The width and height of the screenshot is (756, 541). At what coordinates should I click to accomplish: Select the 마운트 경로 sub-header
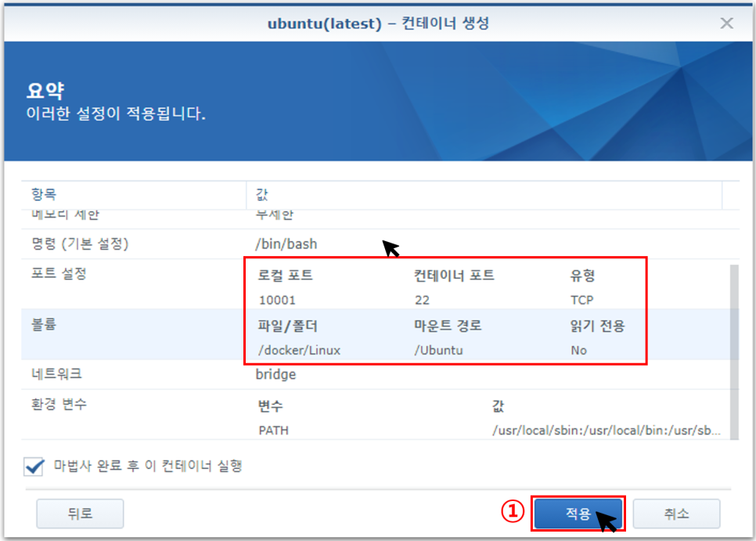(x=448, y=326)
